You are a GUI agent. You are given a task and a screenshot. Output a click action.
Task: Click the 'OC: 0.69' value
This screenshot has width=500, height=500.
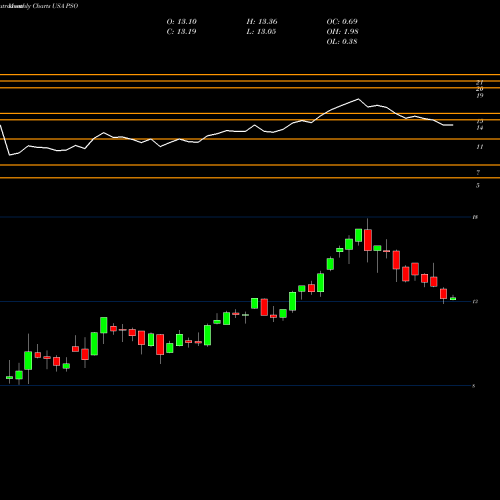point(342,22)
